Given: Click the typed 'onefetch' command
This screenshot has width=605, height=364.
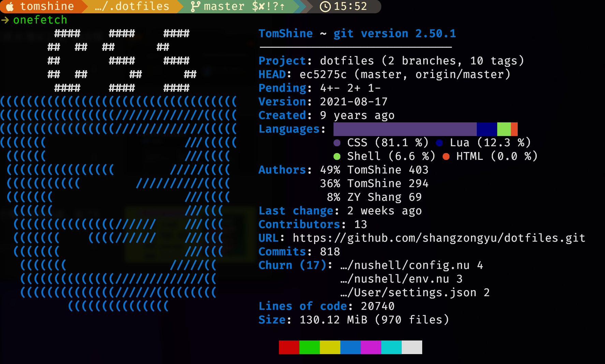Looking at the screenshot, I should pyautogui.click(x=40, y=20).
